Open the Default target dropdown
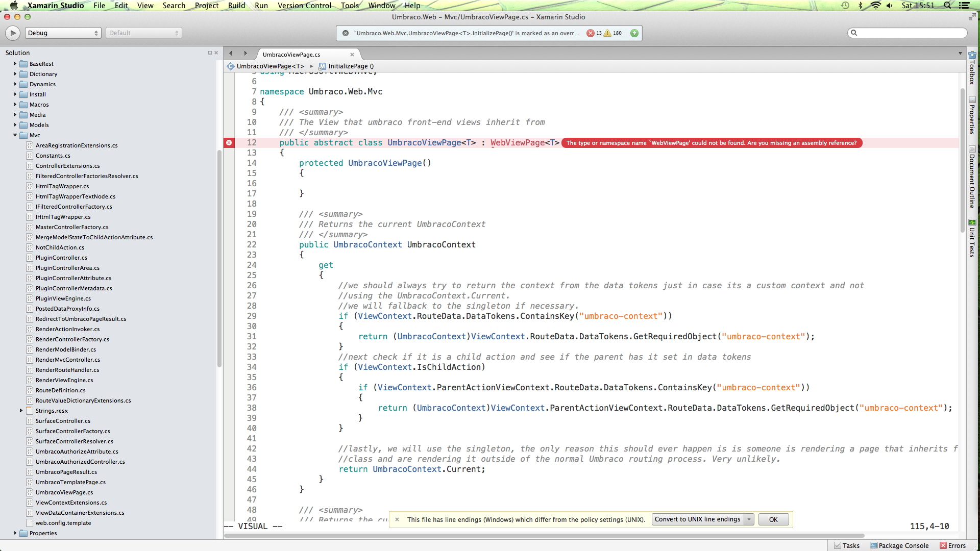This screenshot has height=551, width=980. pos(144,33)
